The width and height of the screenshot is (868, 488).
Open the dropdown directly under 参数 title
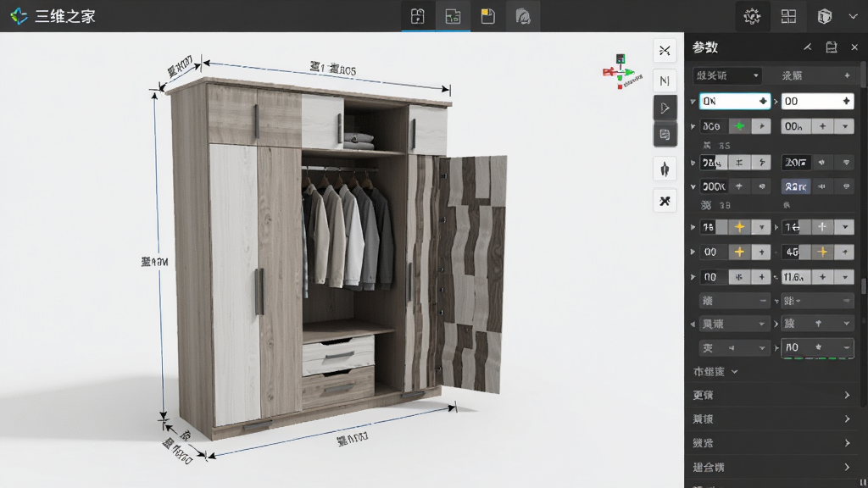(x=727, y=75)
